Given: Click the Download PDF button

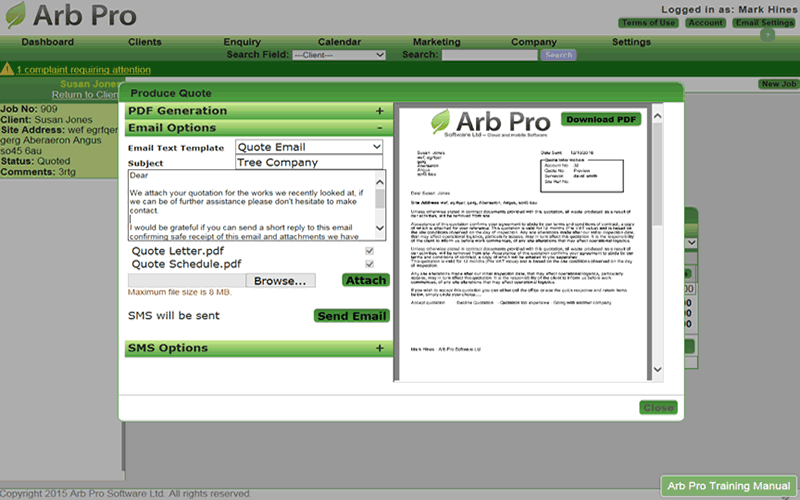Looking at the screenshot, I should click(x=601, y=119).
